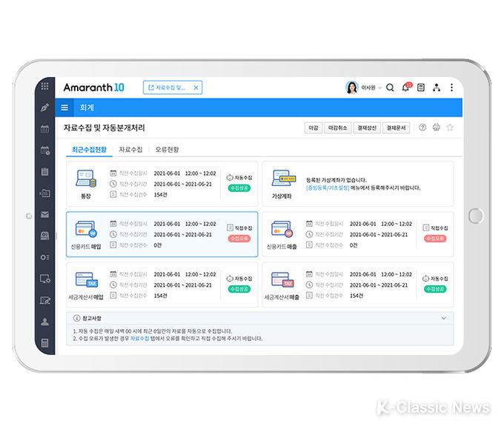Screen dimensions: 504x432
Task: Open the calculator icon in the sidebar
Action: [x=45, y=343]
